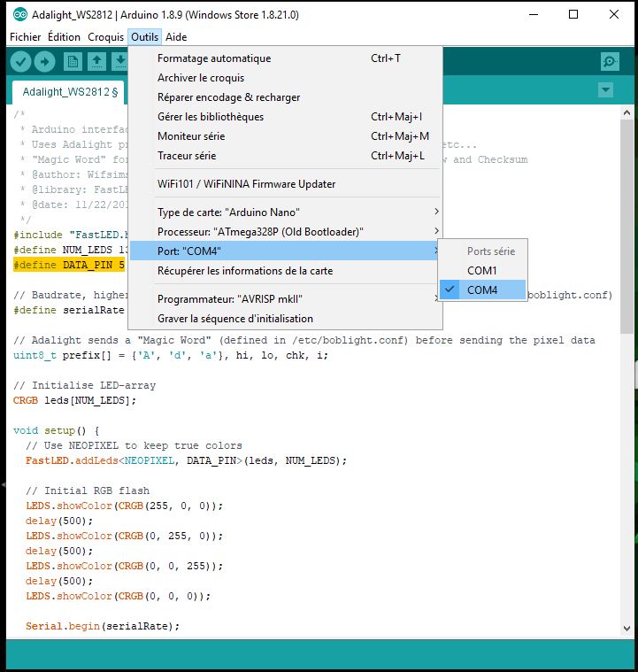Open the tab options dropdown arrow
Viewport: 638px width, 672px height.
[x=605, y=90]
